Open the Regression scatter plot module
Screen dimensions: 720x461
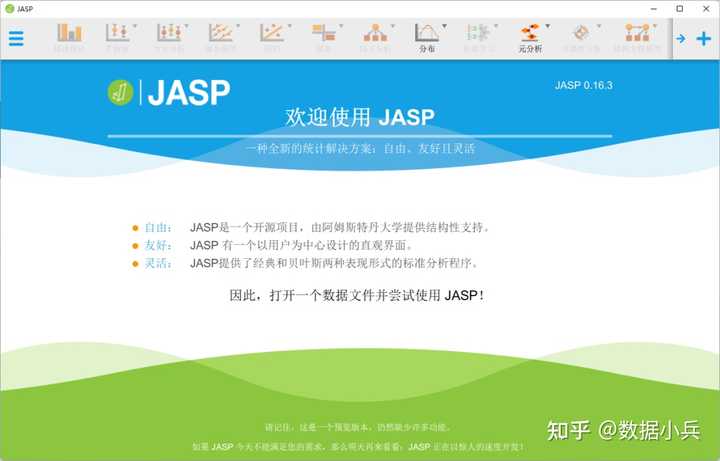pyautogui.click(x=272, y=38)
